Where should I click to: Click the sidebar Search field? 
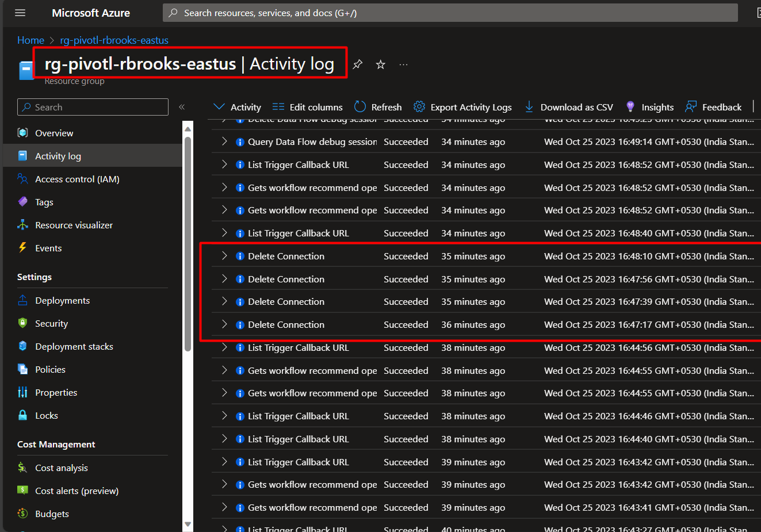coord(92,107)
